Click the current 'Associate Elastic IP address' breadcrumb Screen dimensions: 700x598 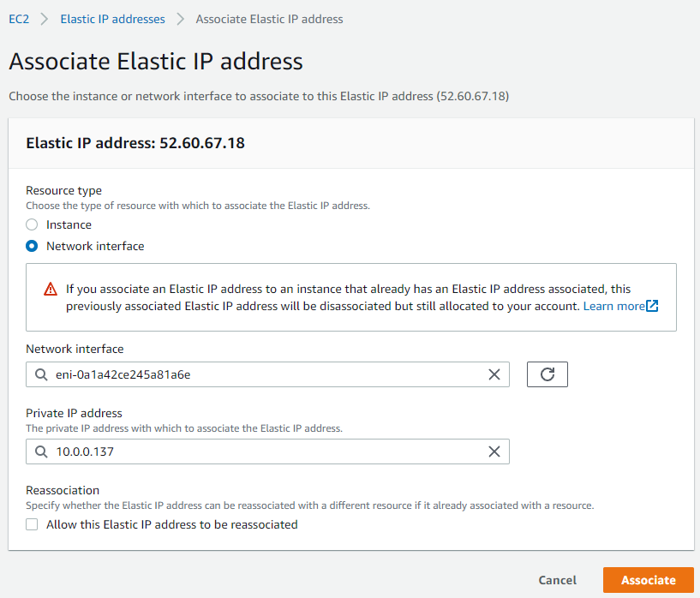pyautogui.click(x=269, y=19)
